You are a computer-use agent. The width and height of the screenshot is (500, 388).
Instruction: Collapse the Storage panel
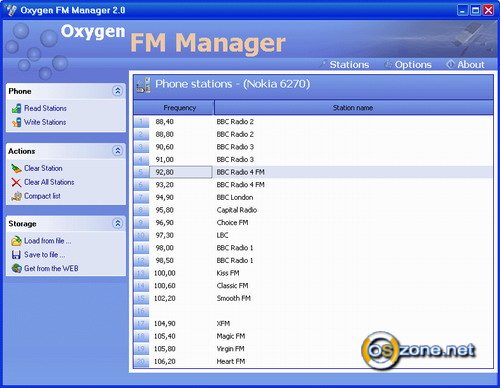(x=117, y=223)
